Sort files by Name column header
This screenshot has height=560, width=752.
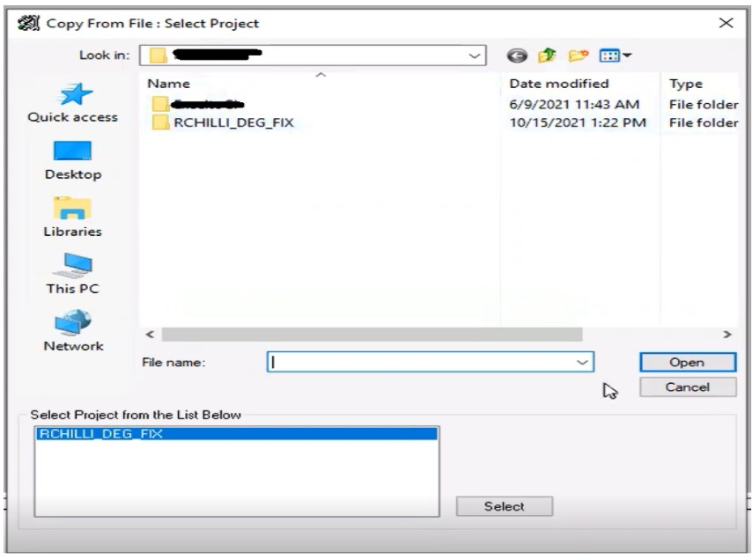point(168,84)
